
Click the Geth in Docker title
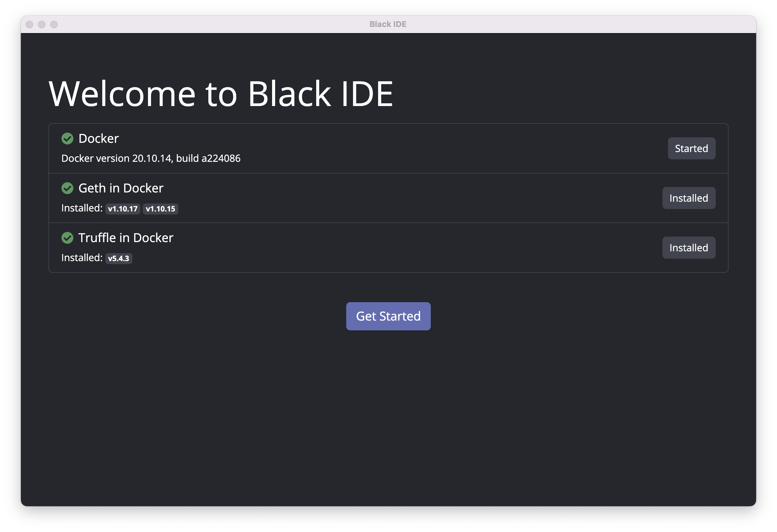pos(121,188)
